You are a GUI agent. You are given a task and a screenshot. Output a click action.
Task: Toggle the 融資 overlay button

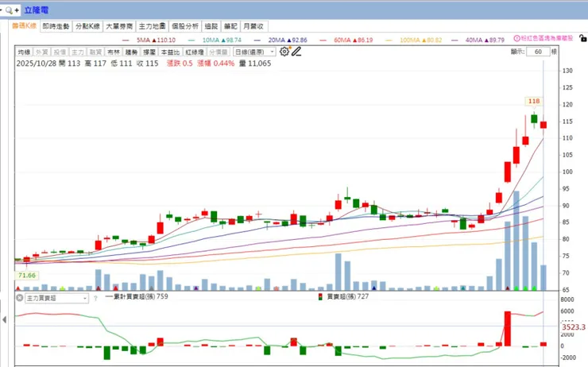(x=95, y=52)
